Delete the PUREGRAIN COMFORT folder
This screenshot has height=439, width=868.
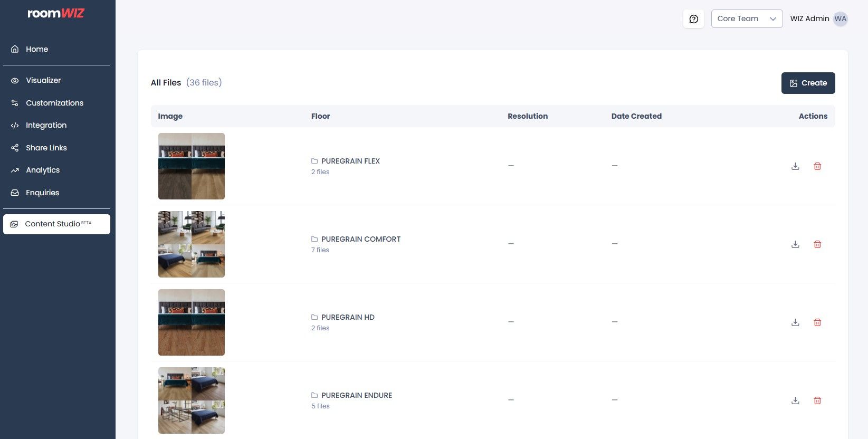tap(817, 244)
